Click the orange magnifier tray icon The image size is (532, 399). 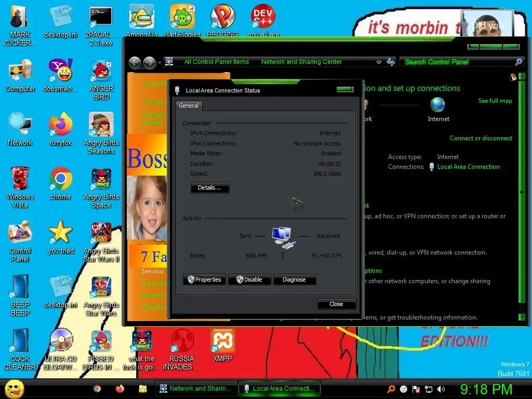pyautogui.click(x=391, y=389)
